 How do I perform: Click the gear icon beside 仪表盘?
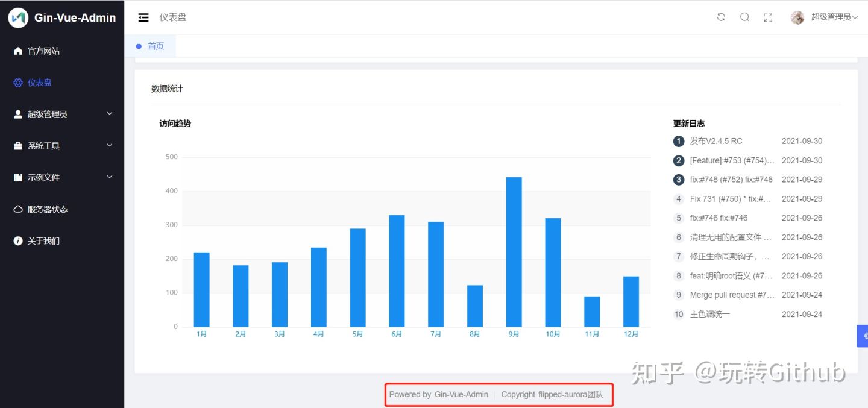pyautogui.click(x=18, y=83)
